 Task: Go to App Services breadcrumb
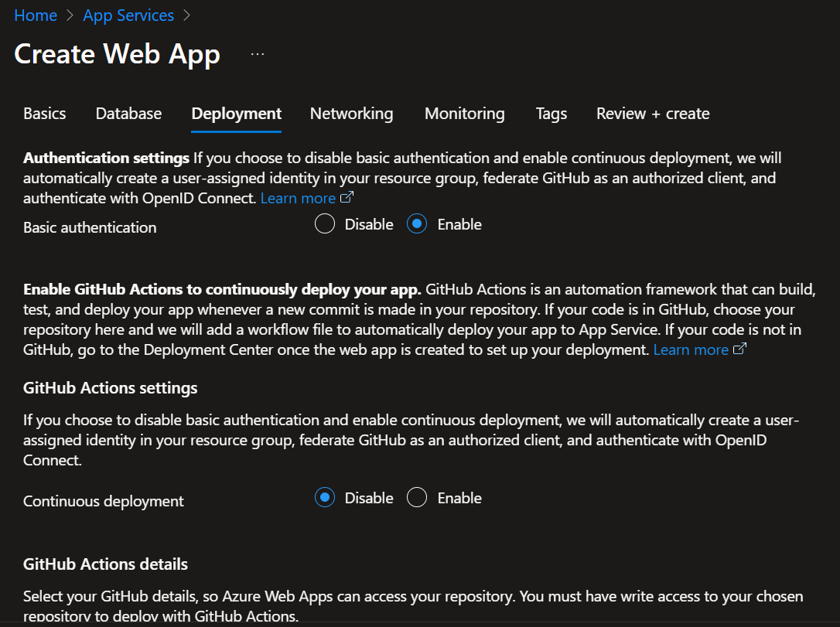[x=128, y=15]
